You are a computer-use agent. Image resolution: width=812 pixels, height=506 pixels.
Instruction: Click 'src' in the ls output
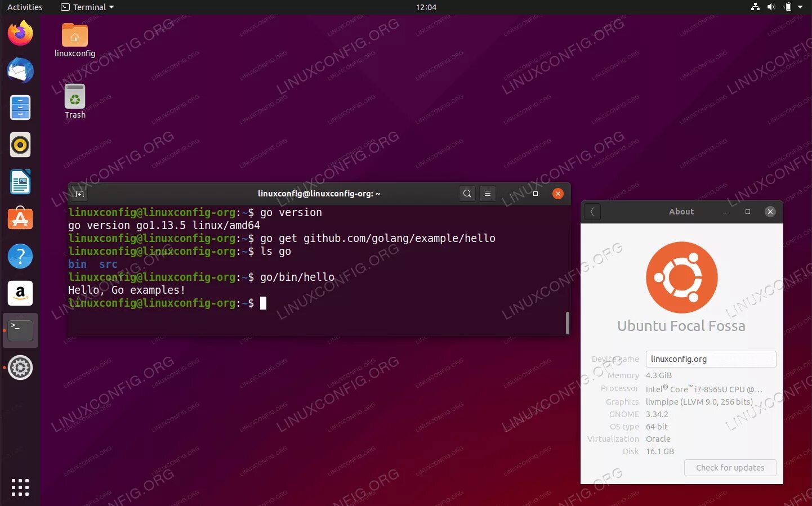point(108,264)
